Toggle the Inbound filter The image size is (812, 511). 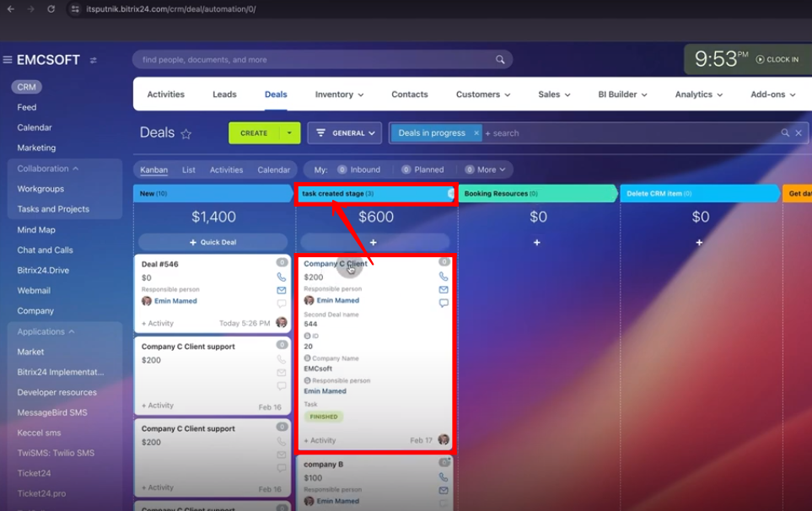(x=360, y=169)
